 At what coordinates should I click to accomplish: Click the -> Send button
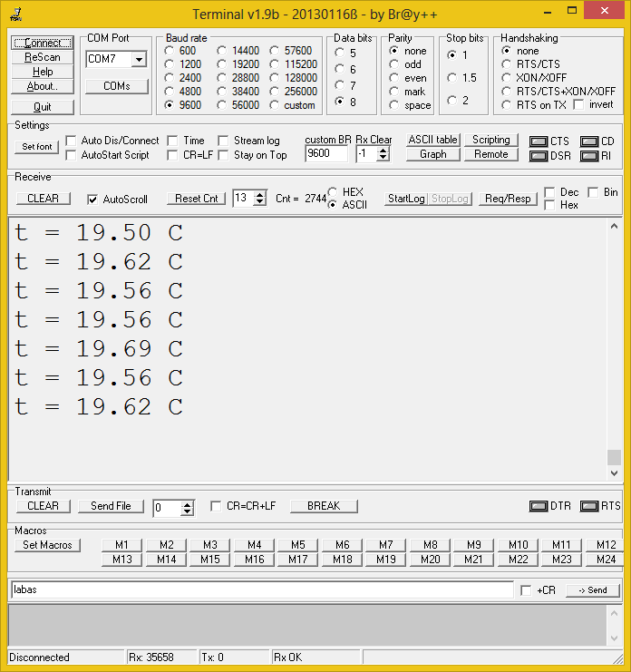pos(593,590)
